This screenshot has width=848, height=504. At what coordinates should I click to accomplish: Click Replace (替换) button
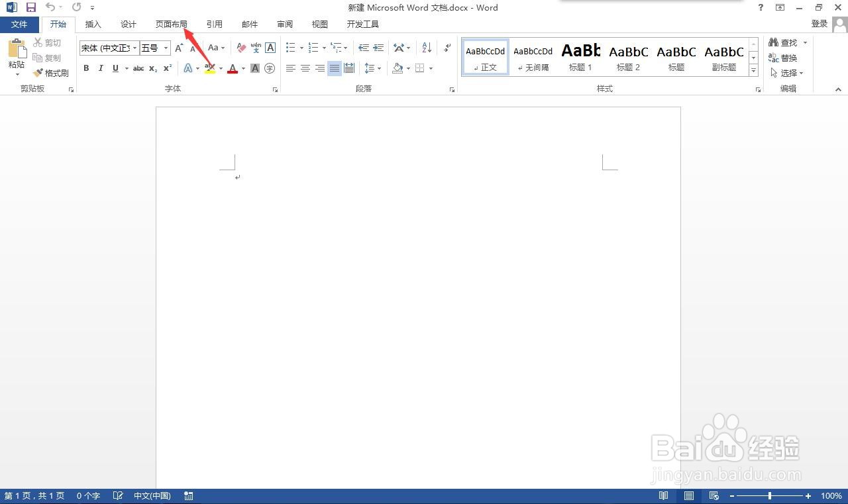coord(784,58)
